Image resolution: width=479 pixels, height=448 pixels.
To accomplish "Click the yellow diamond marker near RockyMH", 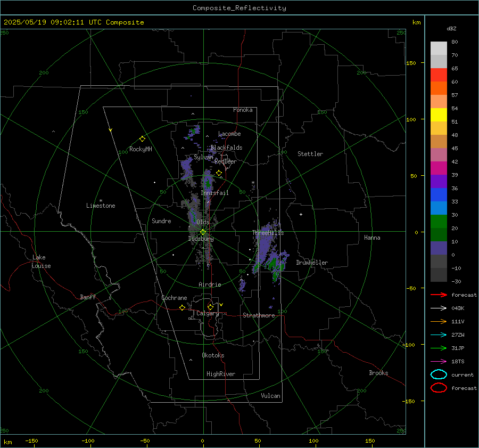I will coord(142,139).
